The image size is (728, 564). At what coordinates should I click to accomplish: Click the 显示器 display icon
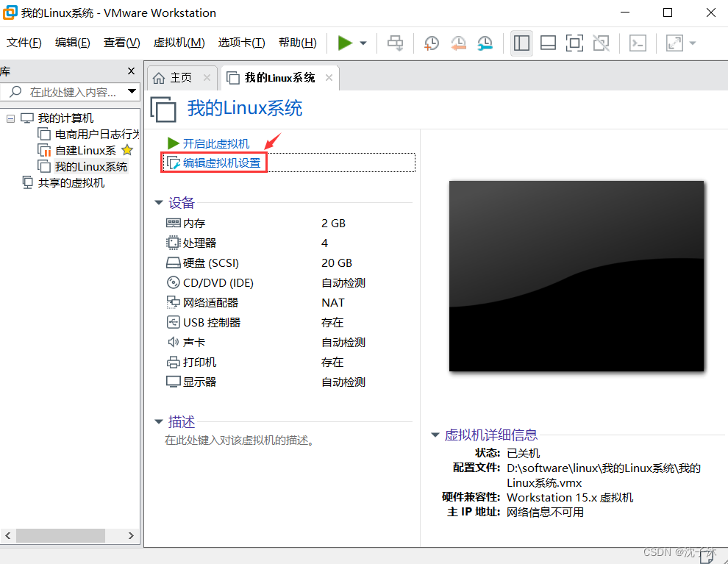pos(174,382)
